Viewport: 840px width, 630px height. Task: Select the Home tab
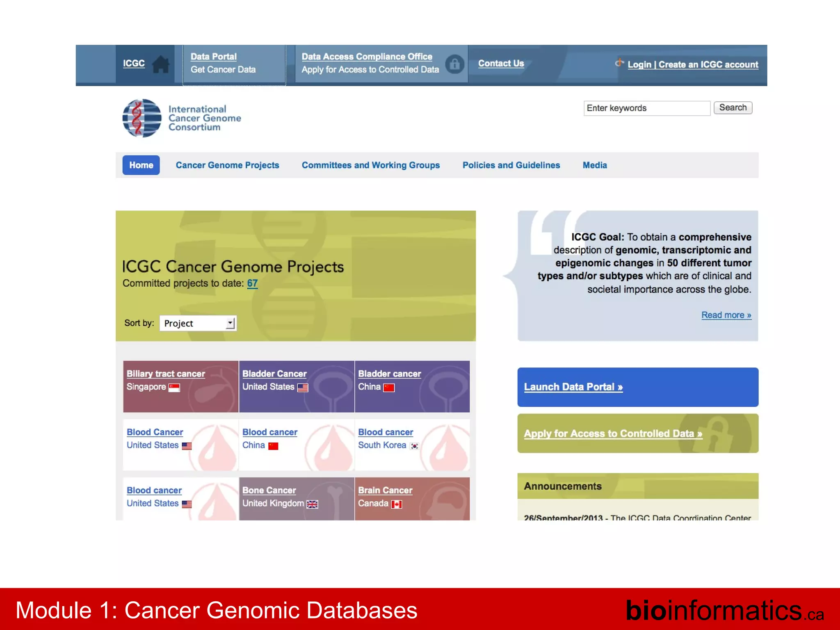[x=141, y=165]
